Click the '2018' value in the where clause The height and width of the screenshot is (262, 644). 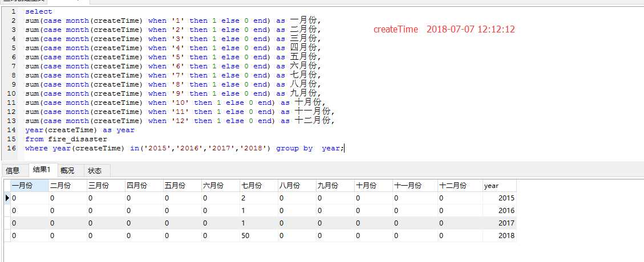coord(253,149)
